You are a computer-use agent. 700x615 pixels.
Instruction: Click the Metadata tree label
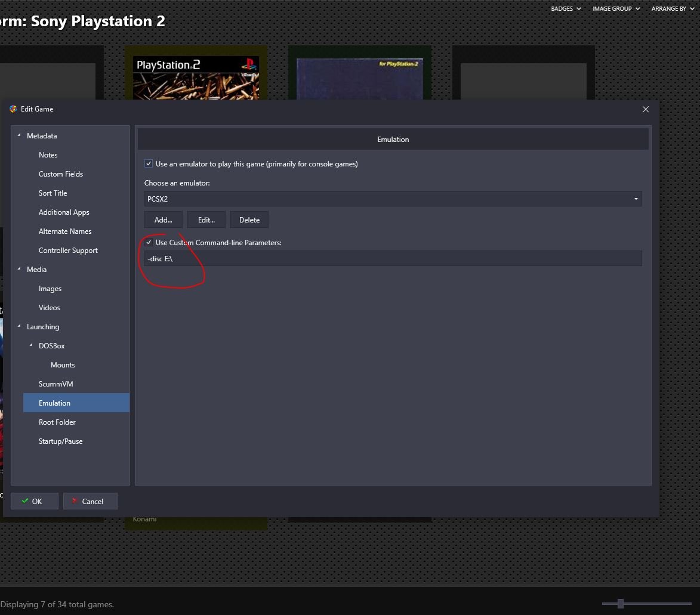pyautogui.click(x=42, y=135)
